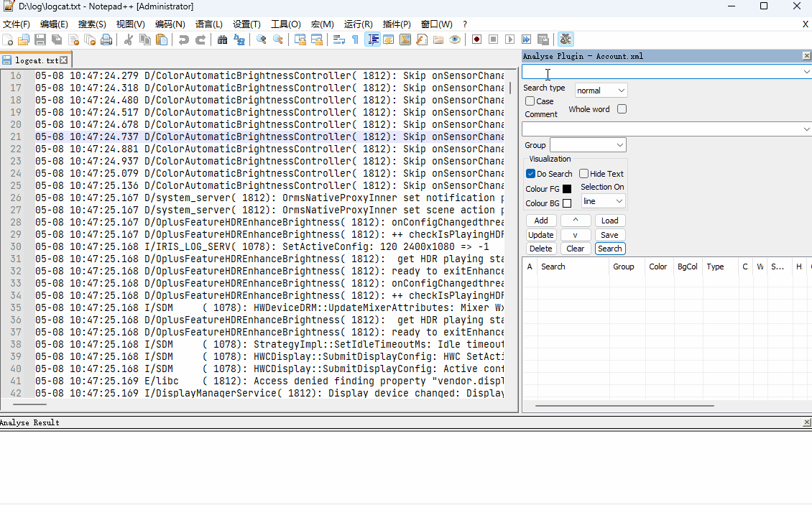Image resolution: width=812 pixels, height=505 pixels.
Task: Click the New file toolbar icon
Action: (8, 40)
